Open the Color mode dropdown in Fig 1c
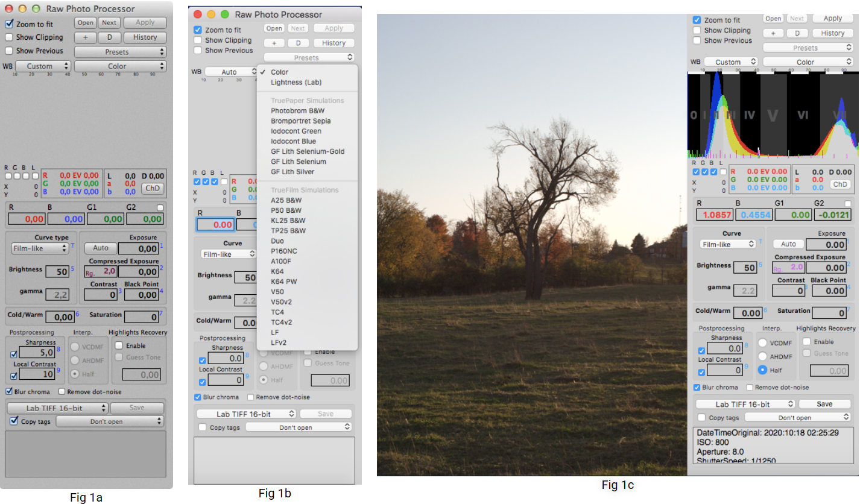 808,62
